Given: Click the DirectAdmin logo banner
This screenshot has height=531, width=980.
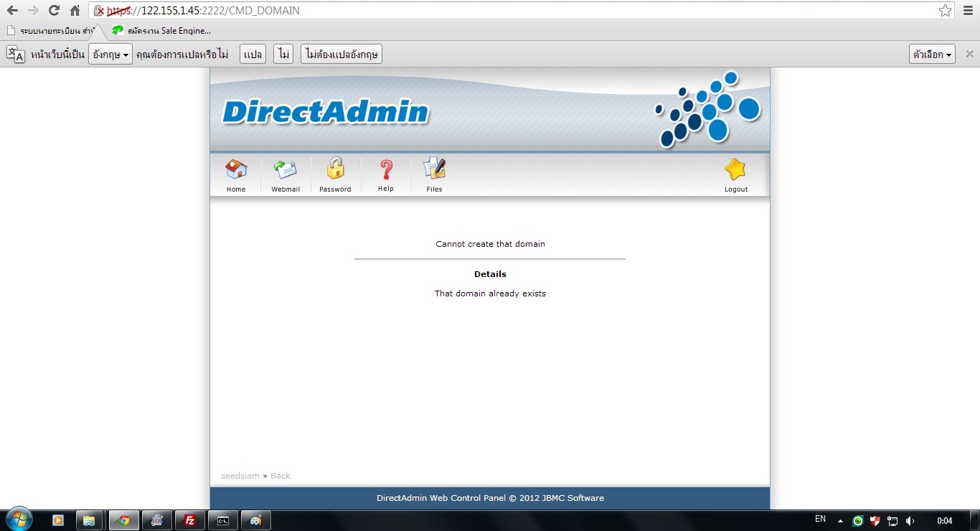Looking at the screenshot, I should (326, 112).
